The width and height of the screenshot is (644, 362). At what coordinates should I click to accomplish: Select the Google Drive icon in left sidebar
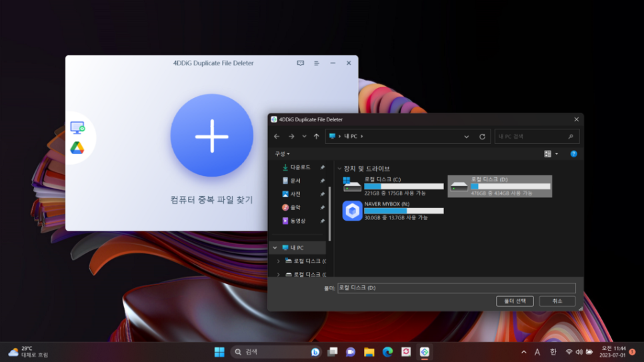point(77,147)
